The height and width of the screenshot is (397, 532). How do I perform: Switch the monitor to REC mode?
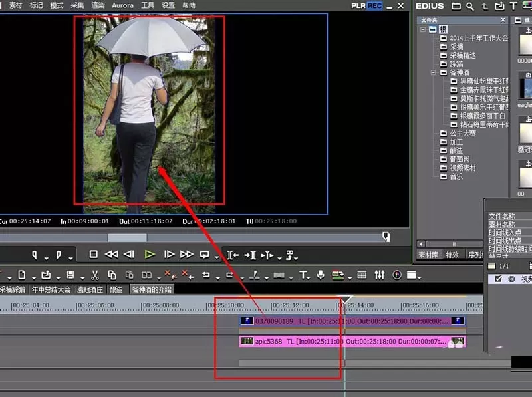click(x=374, y=6)
